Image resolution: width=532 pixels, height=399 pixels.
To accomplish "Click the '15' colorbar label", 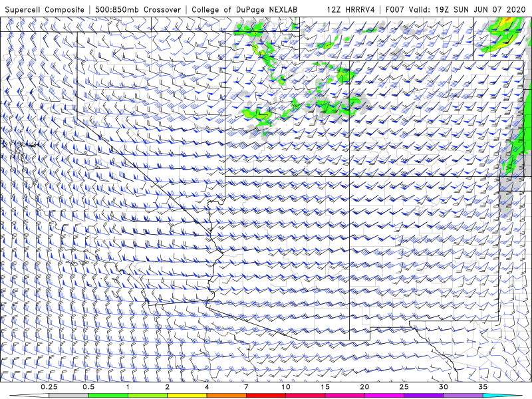I will (x=325, y=387).
